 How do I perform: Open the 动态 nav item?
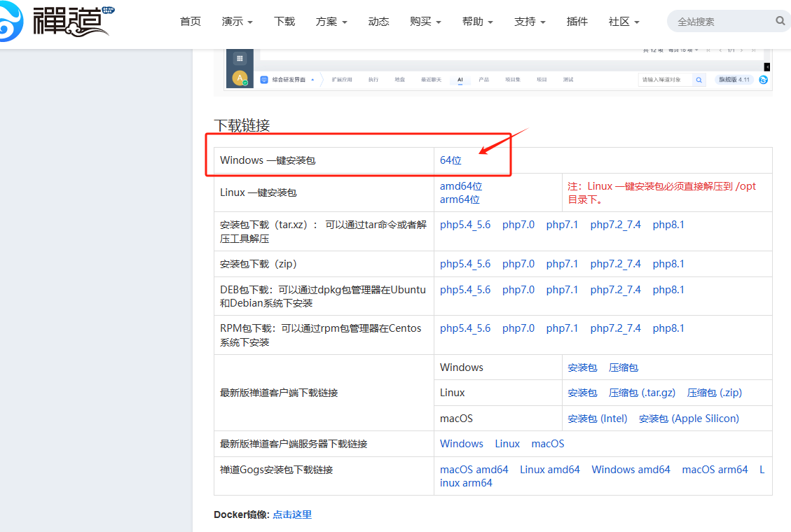(x=378, y=21)
